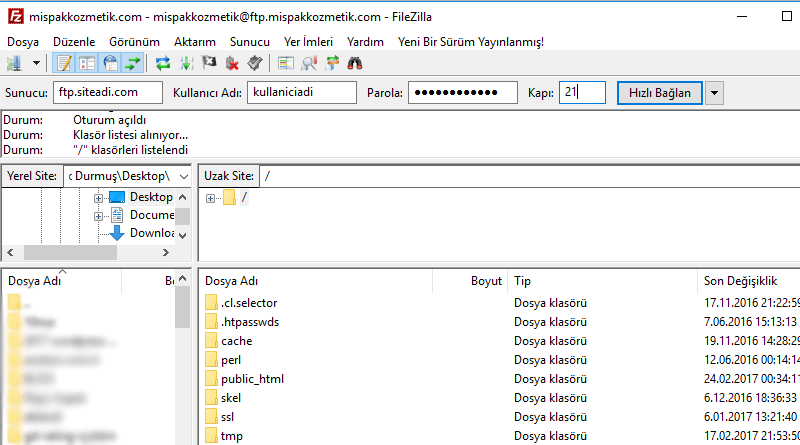This screenshot has width=800, height=445.
Task: Open the Düzenle menu
Action: 74,42
